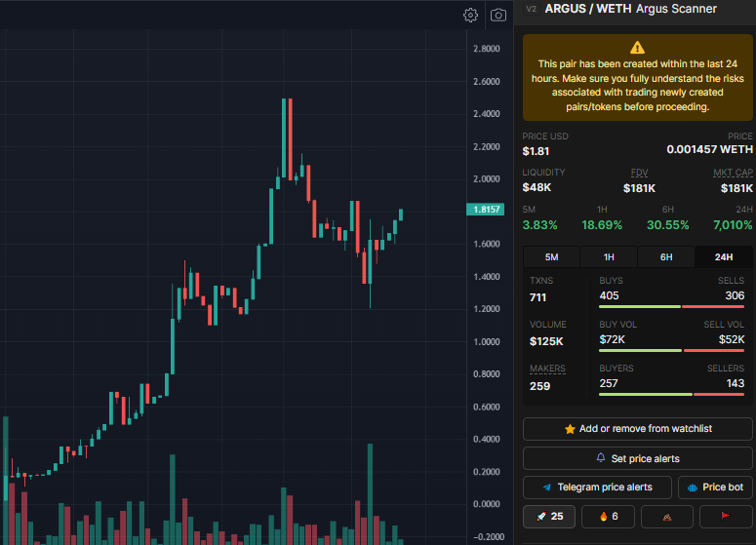
Task: Click the current price tag 1.8157
Action: coord(486,210)
